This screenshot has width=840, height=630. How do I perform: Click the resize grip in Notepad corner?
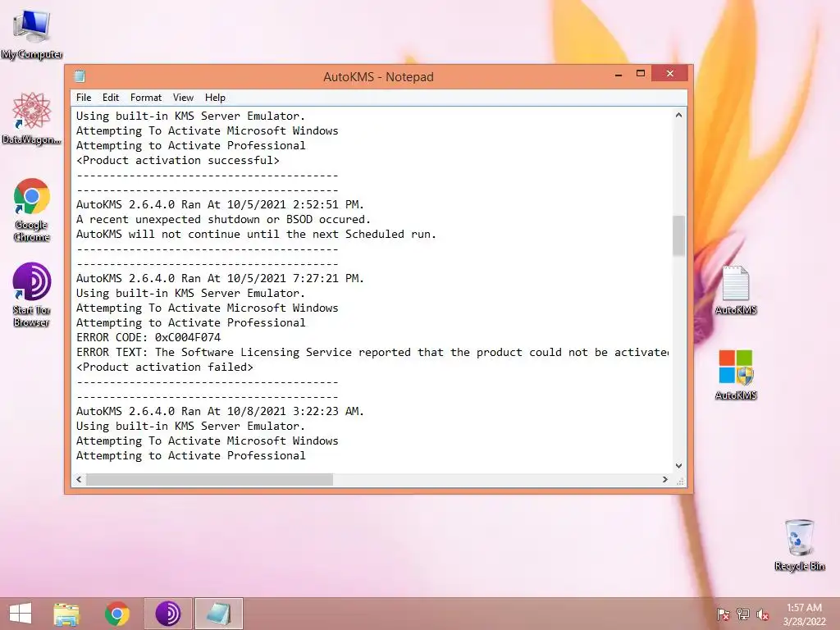pos(680,481)
